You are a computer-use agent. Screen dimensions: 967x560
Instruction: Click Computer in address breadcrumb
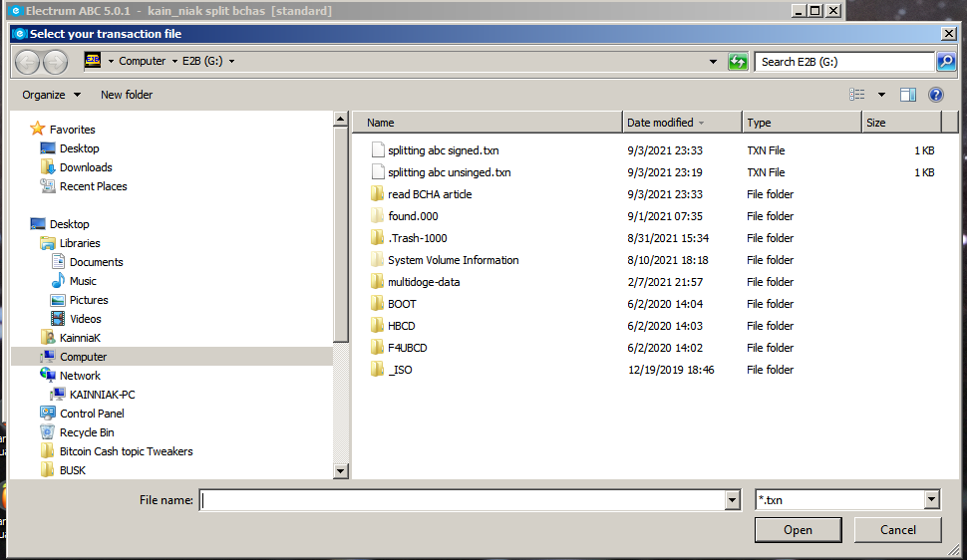(x=142, y=61)
